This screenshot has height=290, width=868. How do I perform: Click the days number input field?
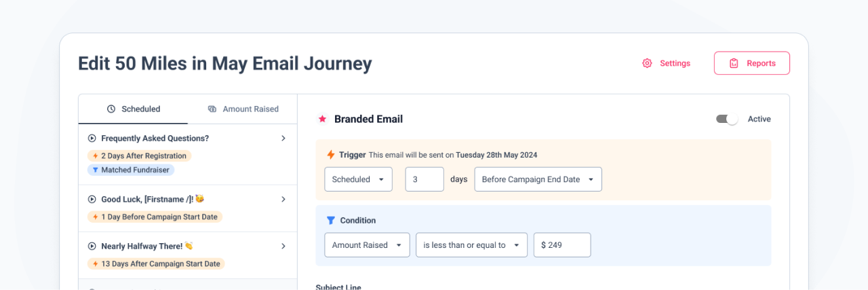click(x=425, y=179)
